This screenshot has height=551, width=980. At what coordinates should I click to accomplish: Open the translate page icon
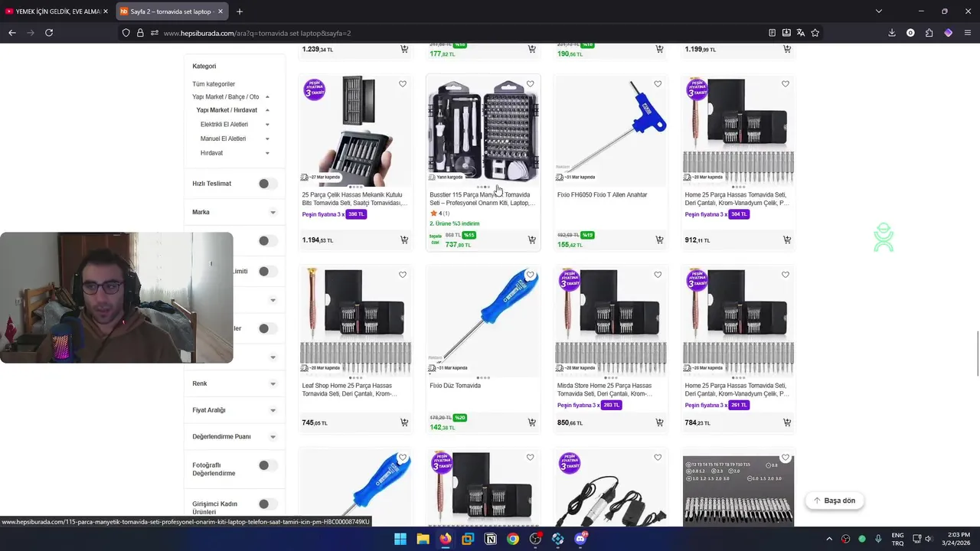801,33
